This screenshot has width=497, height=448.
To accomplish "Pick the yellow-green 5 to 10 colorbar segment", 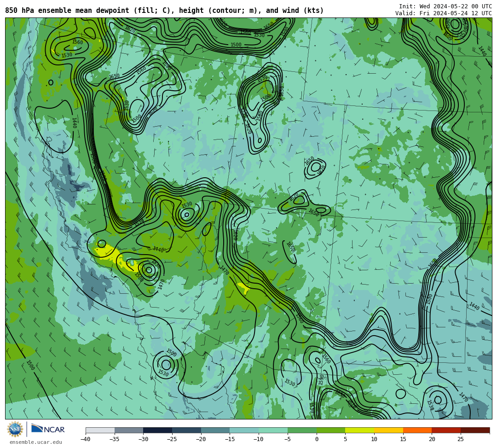I will (360, 430).
